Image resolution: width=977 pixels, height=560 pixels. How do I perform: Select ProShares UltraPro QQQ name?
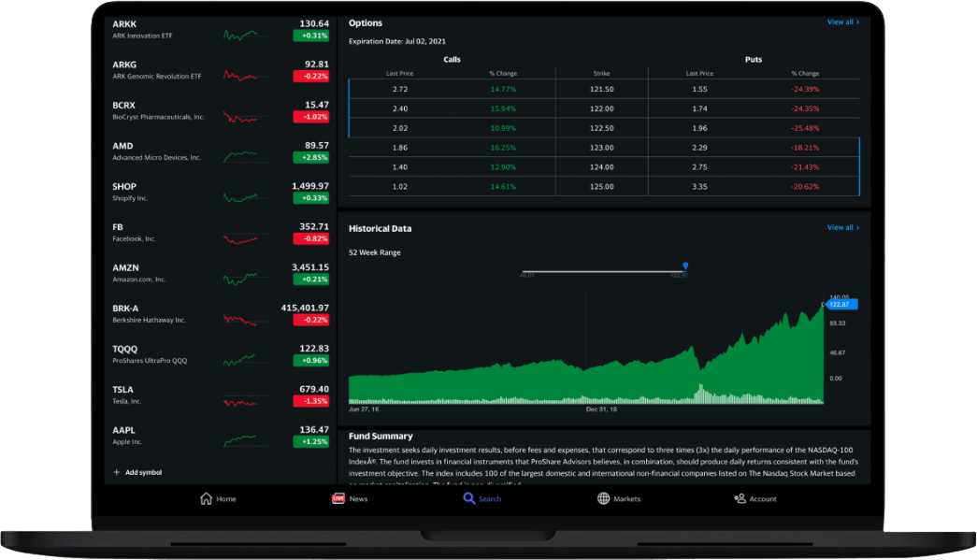150,361
